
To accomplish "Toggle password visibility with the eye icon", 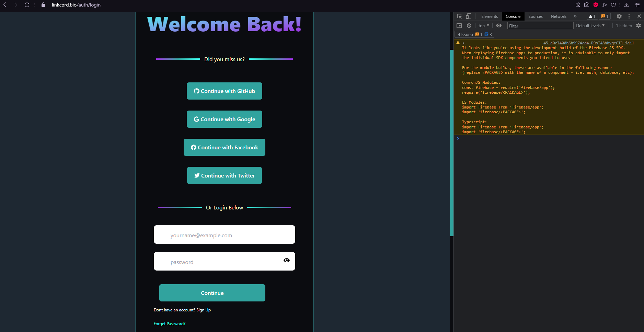I will pyautogui.click(x=287, y=260).
